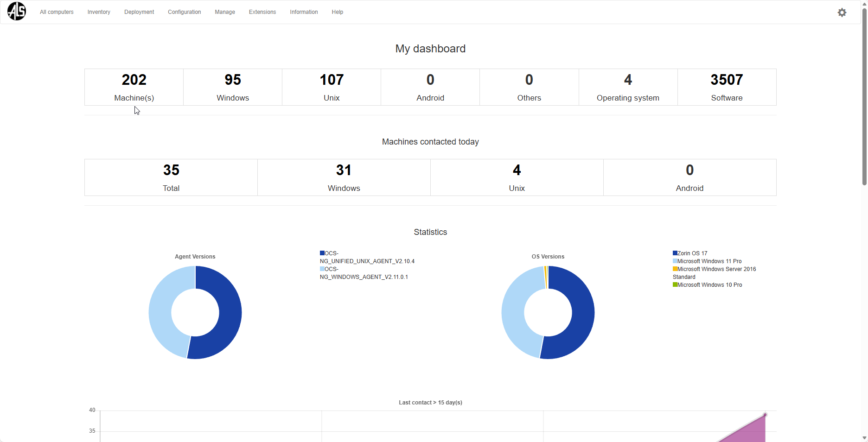This screenshot has height=442, width=868.
Task: Open the All computers menu
Action: tap(57, 12)
